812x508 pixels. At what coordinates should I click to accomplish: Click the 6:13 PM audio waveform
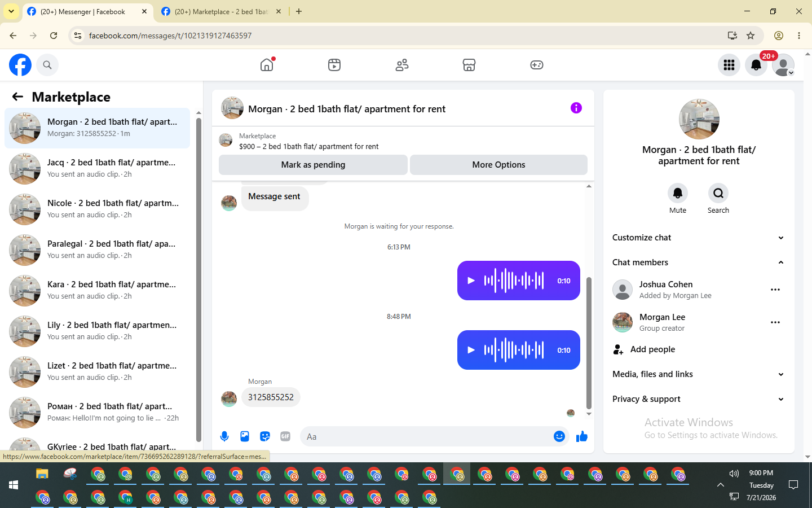(514, 281)
